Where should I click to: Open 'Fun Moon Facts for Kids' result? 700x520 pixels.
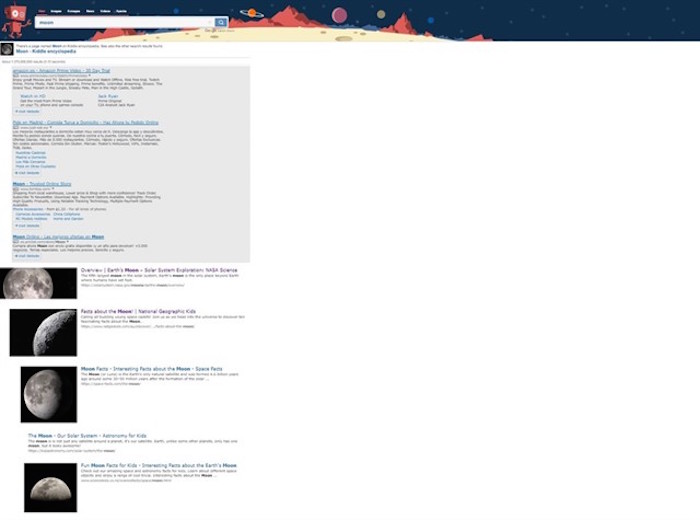[158, 465]
